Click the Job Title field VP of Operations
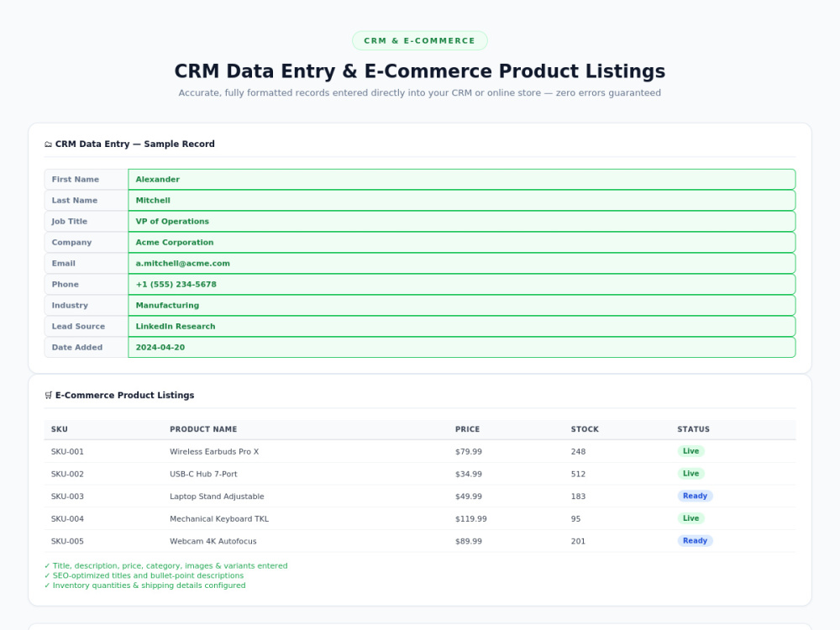This screenshot has width=840, height=630. 462,221
